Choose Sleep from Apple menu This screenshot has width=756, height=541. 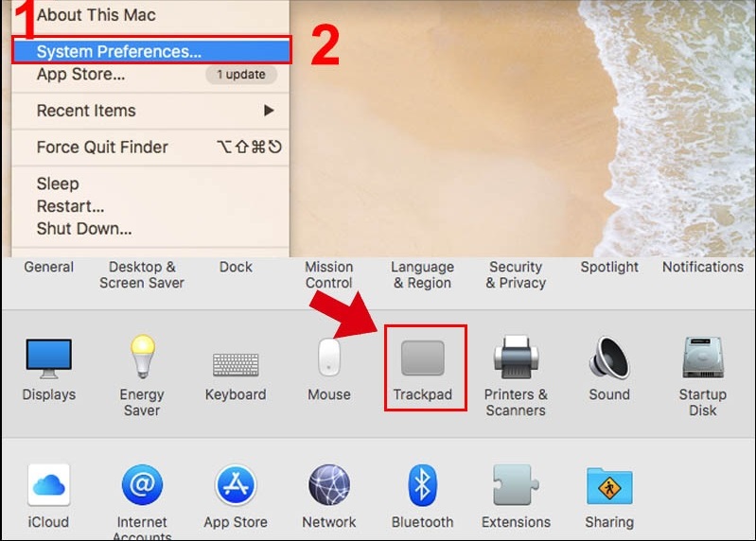coord(150,183)
